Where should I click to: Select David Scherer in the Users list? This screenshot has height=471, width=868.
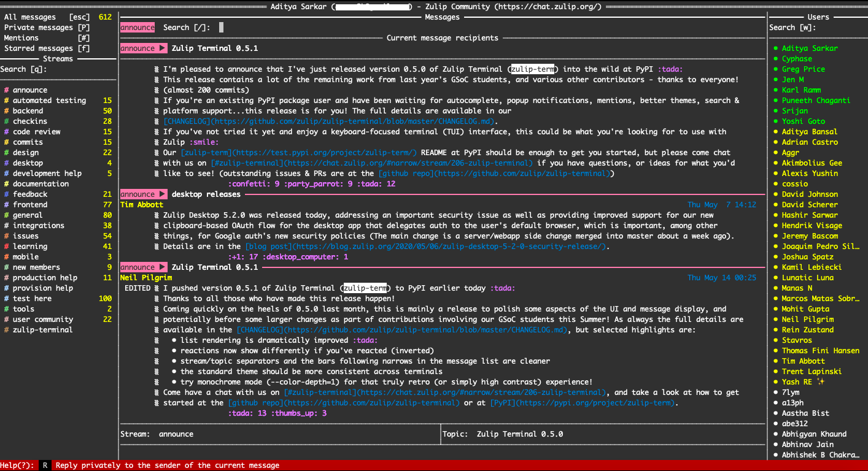(x=810, y=205)
